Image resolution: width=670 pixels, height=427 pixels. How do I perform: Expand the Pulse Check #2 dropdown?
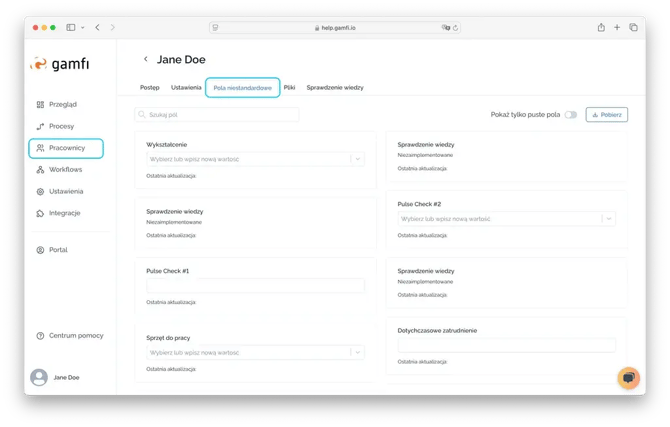[x=607, y=218]
